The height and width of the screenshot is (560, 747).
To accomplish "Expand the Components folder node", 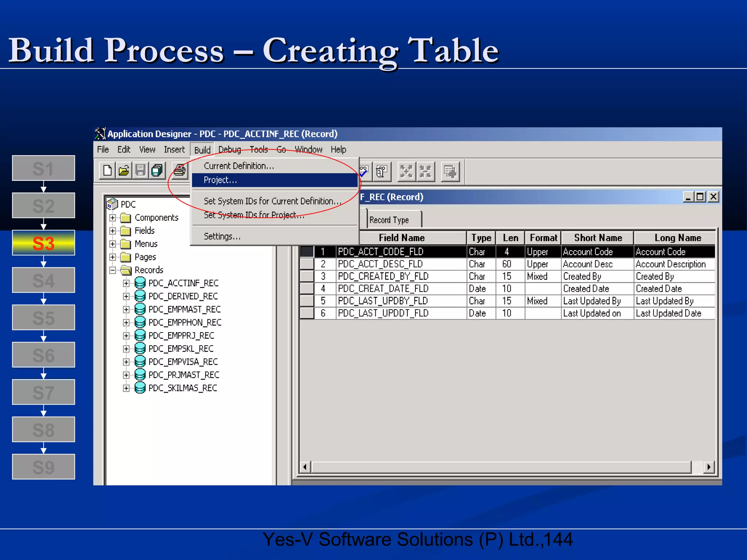I will [113, 218].
